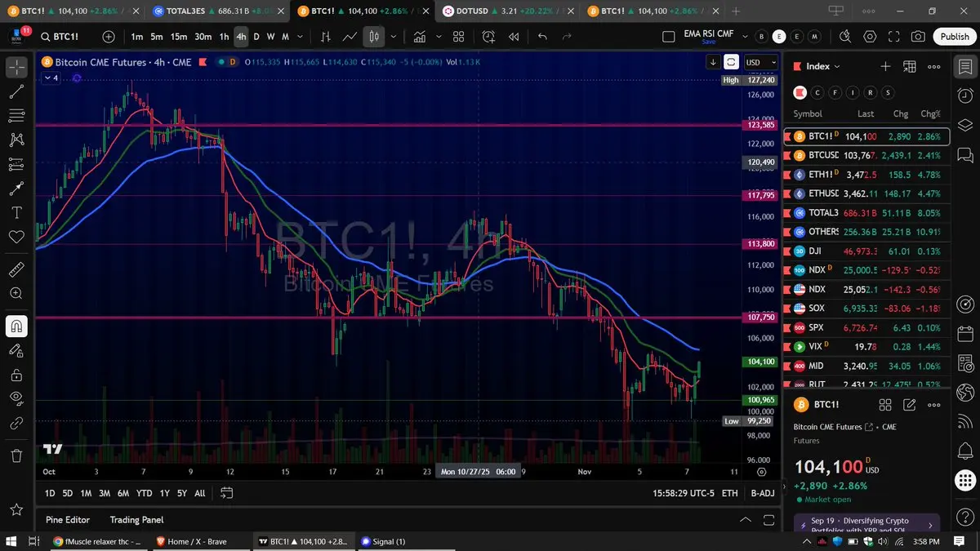
Task: Open favorites star in left toolbar
Action: click(16, 509)
